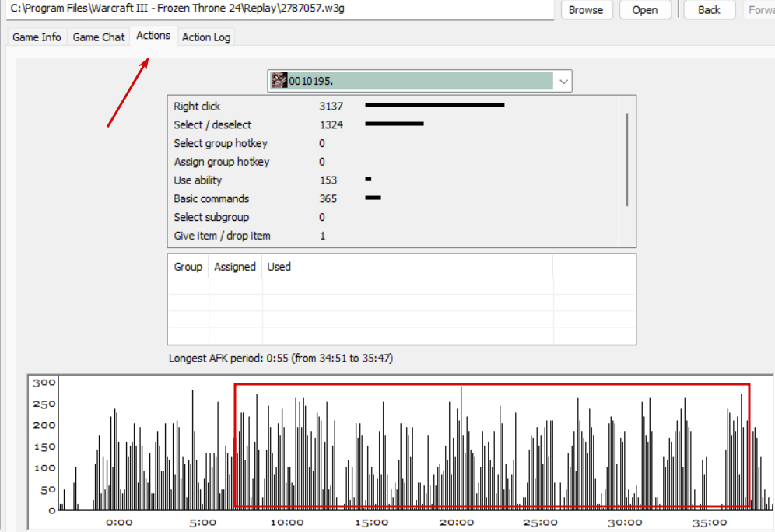This screenshot has width=775, height=532.
Task: Open the Action Log tab
Action: coord(206,37)
